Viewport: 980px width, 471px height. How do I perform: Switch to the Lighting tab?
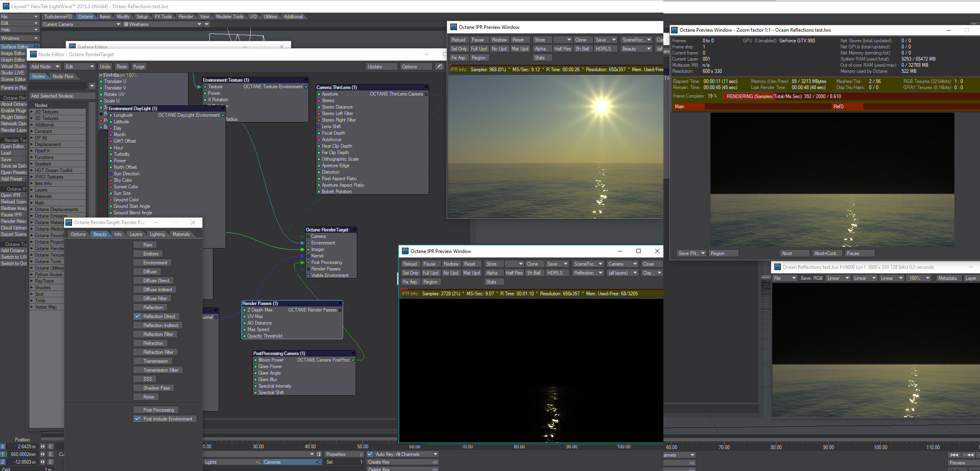[157, 234]
